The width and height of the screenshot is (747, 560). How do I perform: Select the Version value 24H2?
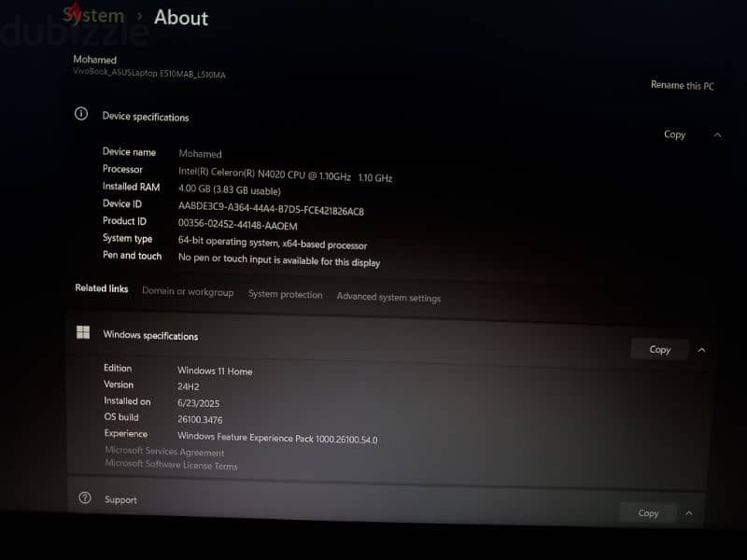click(x=189, y=386)
